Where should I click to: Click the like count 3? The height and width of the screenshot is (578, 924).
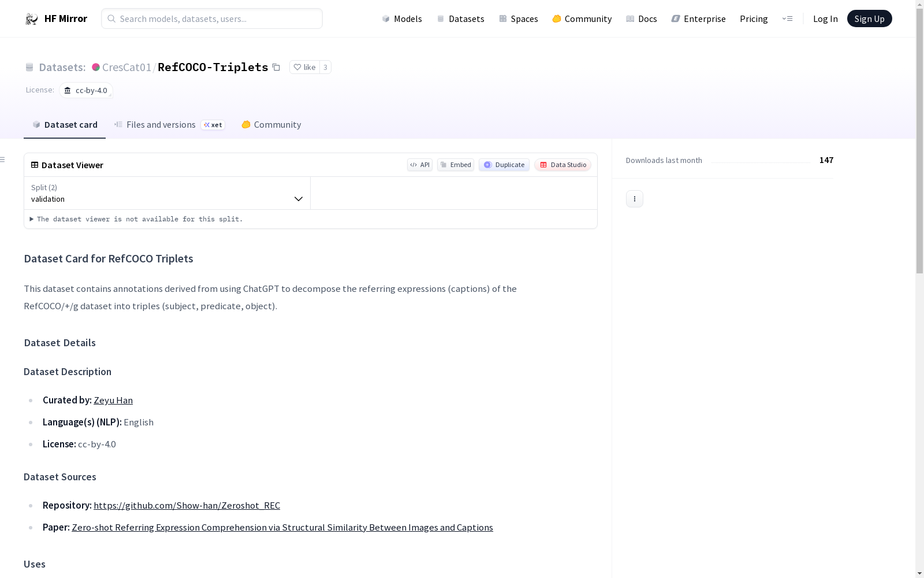click(x=325, y=67)
